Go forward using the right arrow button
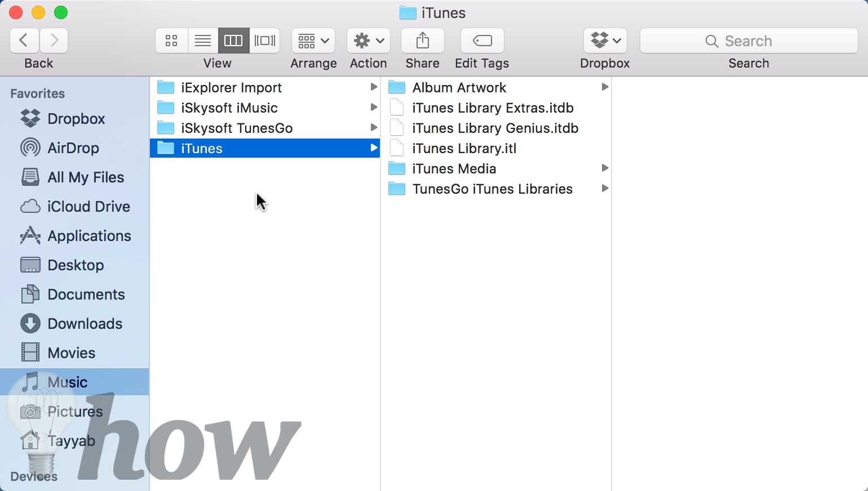 click(x=54, y=41)
